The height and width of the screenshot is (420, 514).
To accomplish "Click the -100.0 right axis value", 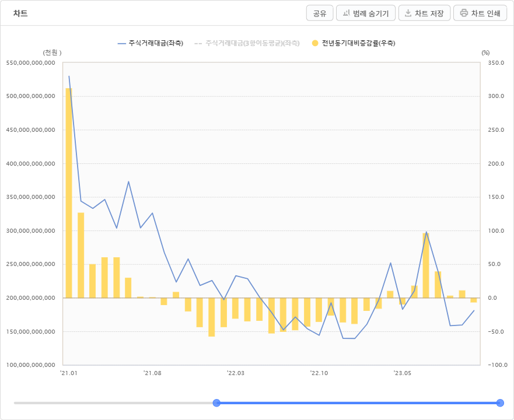I will point(497,365).
